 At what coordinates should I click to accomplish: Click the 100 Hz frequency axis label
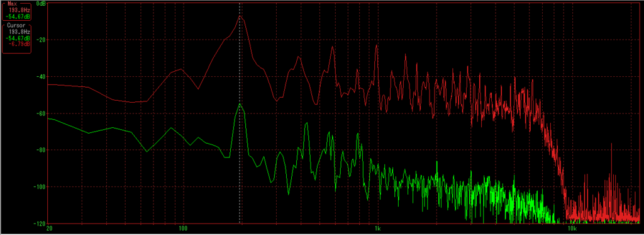point(183,228)
